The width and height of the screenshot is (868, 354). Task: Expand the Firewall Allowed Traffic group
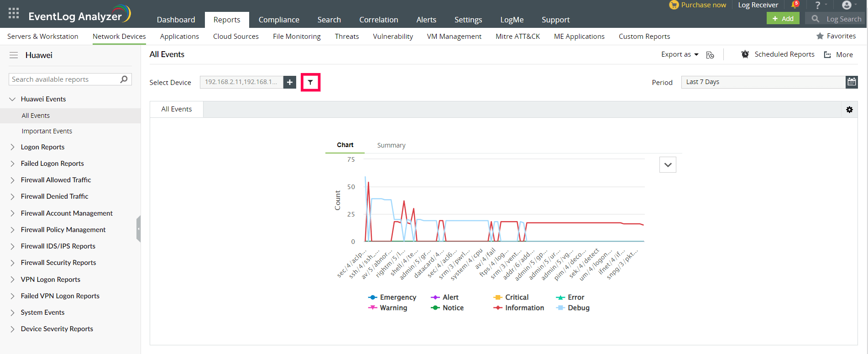[12, 180]
